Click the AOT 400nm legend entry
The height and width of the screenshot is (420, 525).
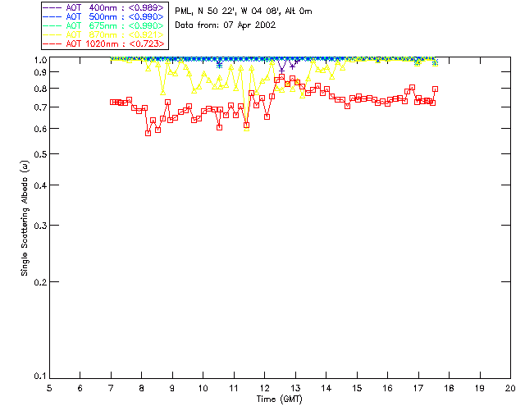(x=103, y=7)
